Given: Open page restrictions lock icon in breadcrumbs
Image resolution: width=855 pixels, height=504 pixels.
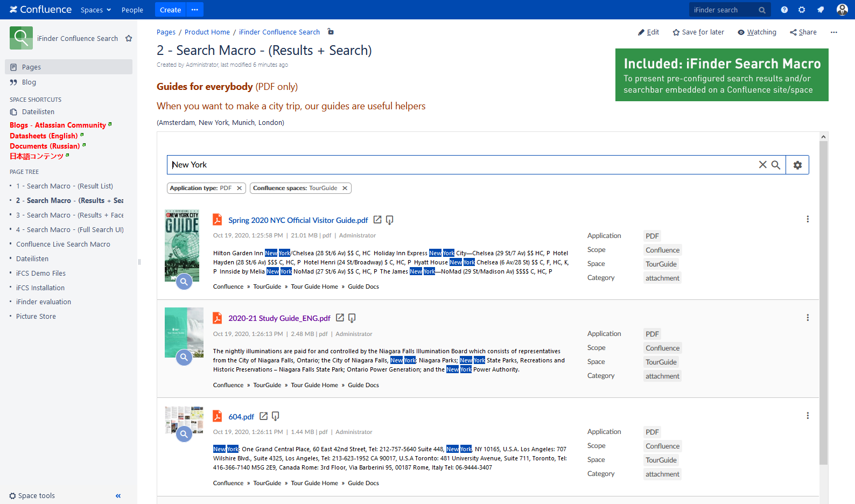Looking at the screenshot, I should [331, 32].
